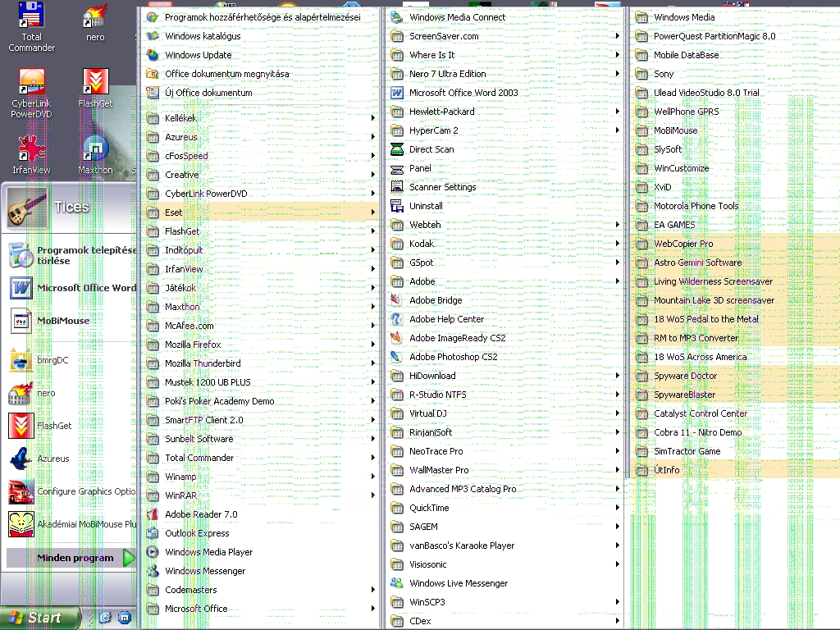Select Mustek 1200 UB PLUS folder
The width and height of the screenshot is (840, 630).
pos(260,382)
